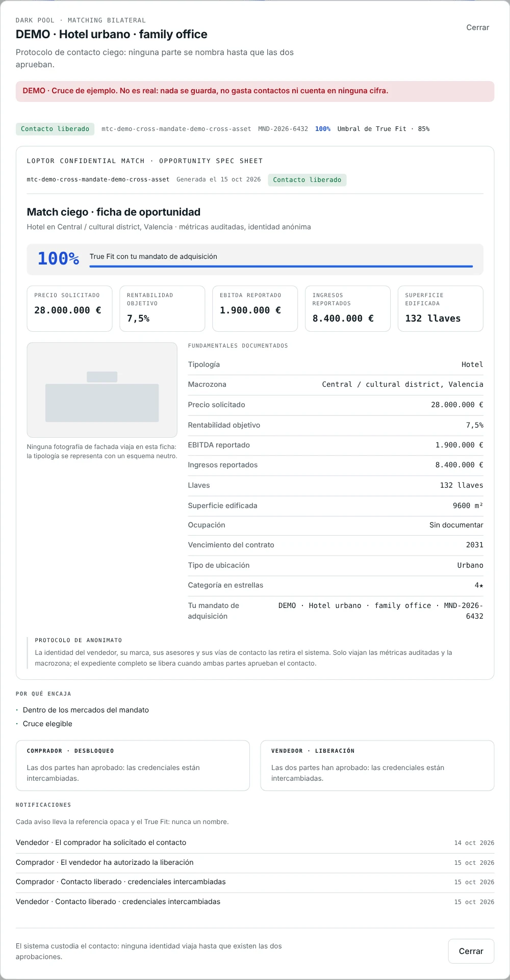Select the Ingresos reportados card 8.400.000 €
Viewport: 510px width, 980px height.
(x=348, y=308)
